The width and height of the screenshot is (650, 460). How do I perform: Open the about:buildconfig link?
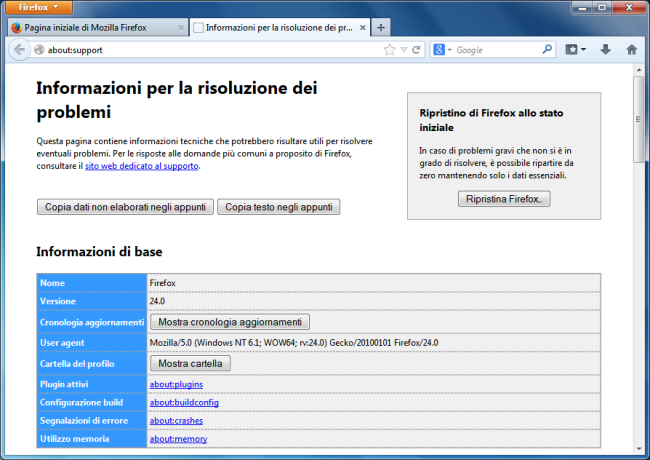pyautogui.click(x=184, y=402)
